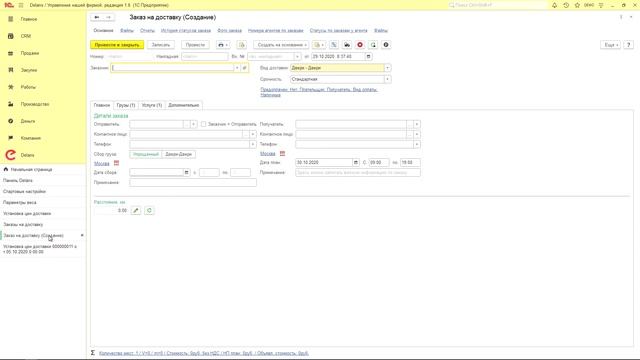Tick the Заказчик = Отправитель checkbox

[203, 124]
